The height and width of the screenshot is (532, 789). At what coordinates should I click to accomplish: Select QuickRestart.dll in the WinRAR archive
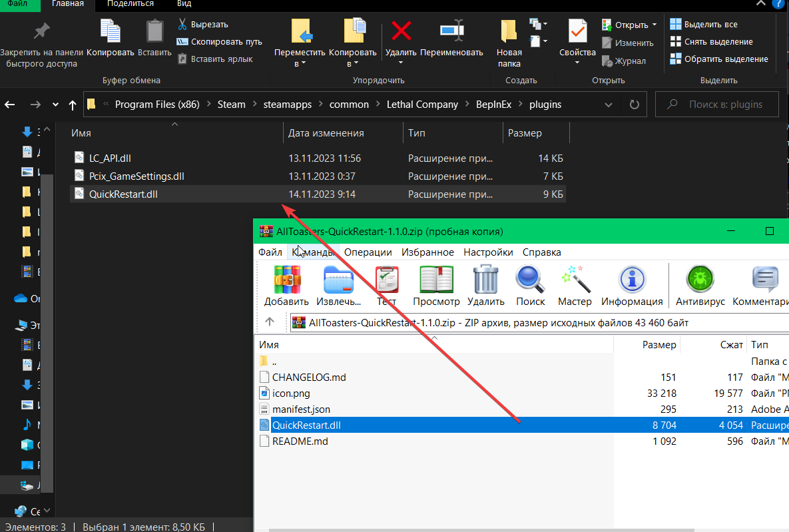click(x=522, y=425)
